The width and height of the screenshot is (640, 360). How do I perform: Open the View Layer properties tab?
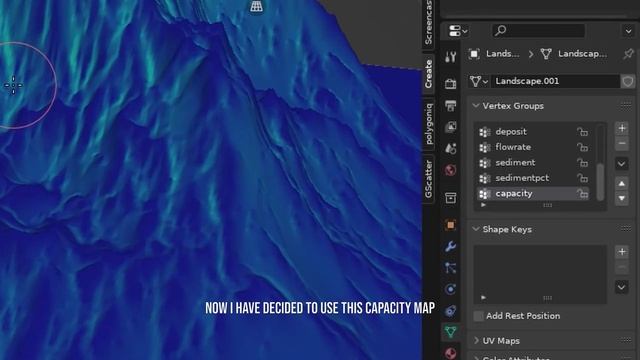coord(451,127)
